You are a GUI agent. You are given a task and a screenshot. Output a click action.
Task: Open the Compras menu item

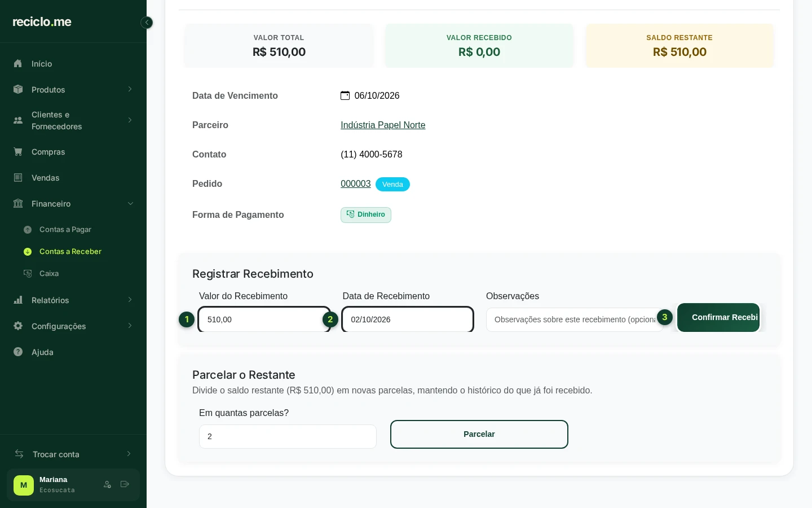(x=73, y=152)
